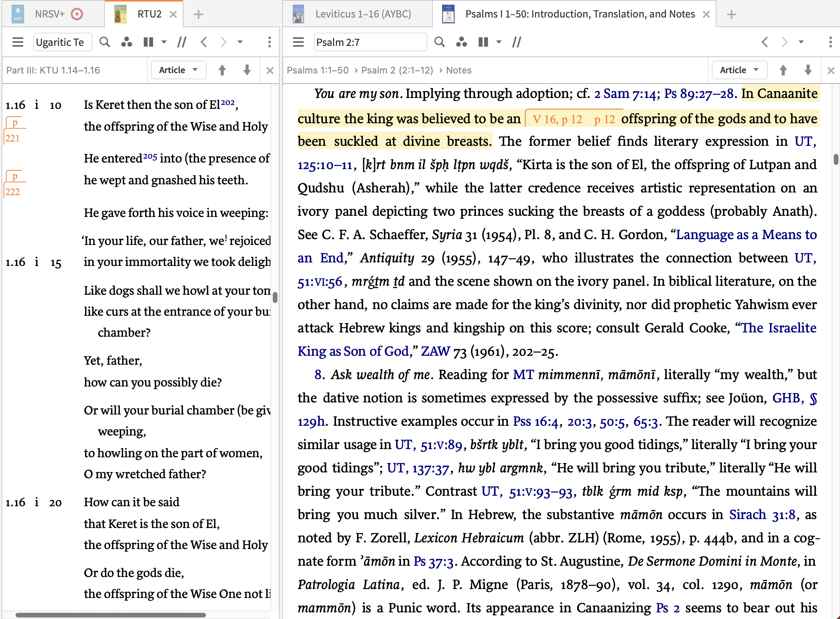Image resolution: width=840 pixels, height=619 pixels.
Task: Click the p 221 page marker
Action: coord(12,131)
